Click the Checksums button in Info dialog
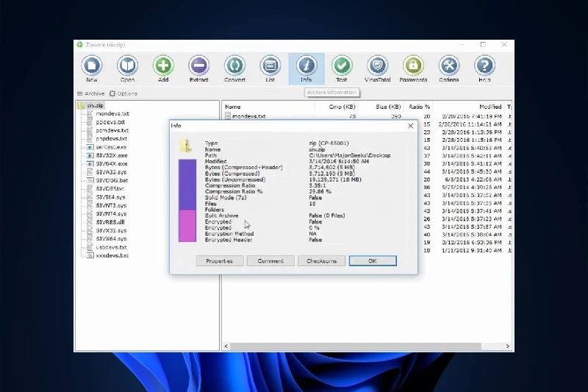 (321, 260)
